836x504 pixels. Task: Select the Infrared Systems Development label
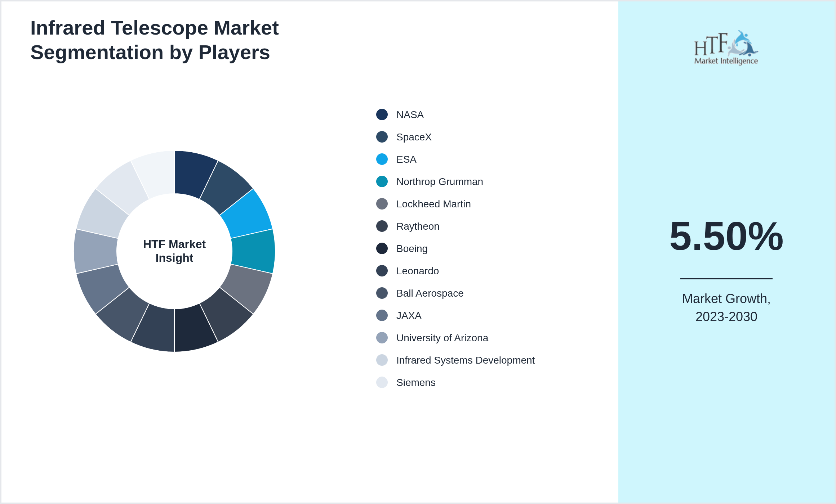(466, 360)
